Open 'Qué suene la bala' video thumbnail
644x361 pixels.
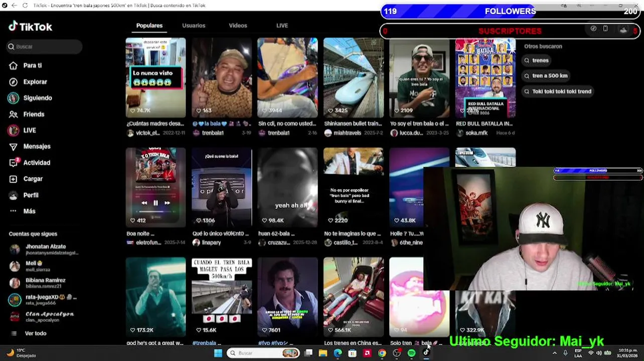(x=222, y=188)
